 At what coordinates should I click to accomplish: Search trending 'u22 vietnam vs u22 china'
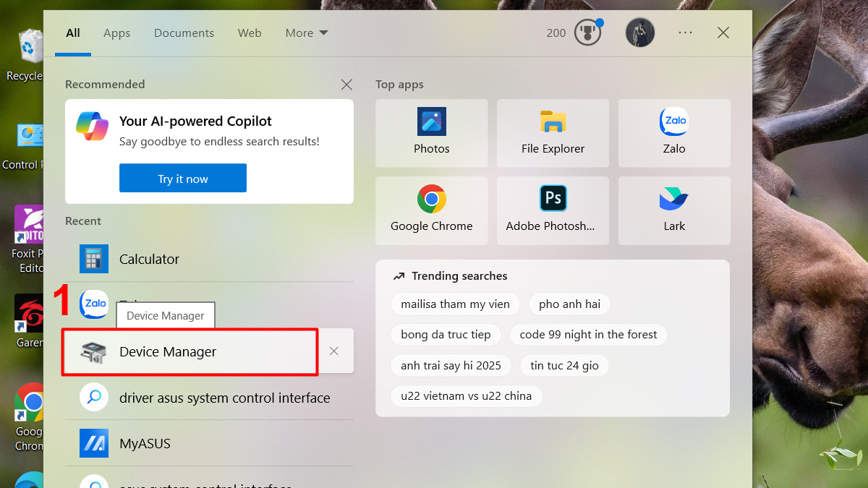point(466,396)
